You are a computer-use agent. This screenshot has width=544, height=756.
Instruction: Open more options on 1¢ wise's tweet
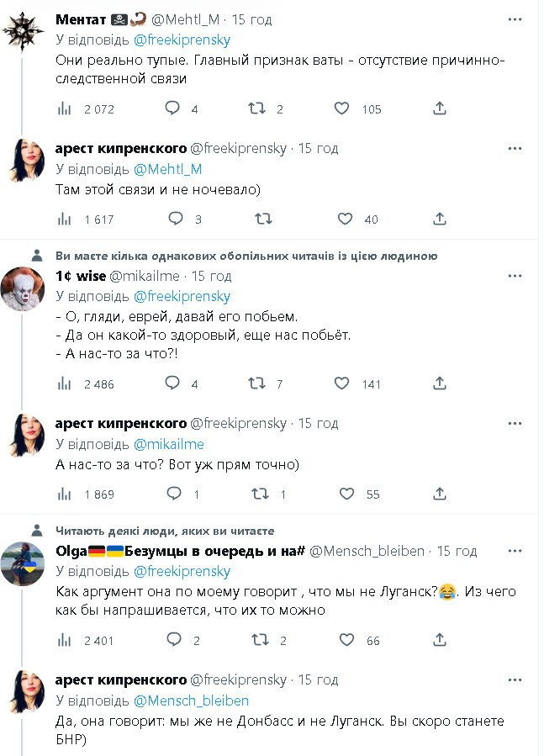pyautogui.click(x=514, y=276)
